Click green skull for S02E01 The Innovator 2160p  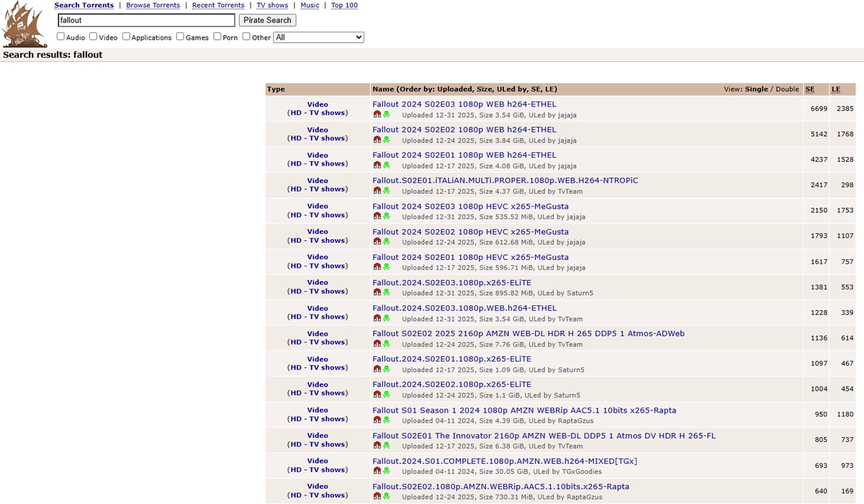(x=386, y=446)
